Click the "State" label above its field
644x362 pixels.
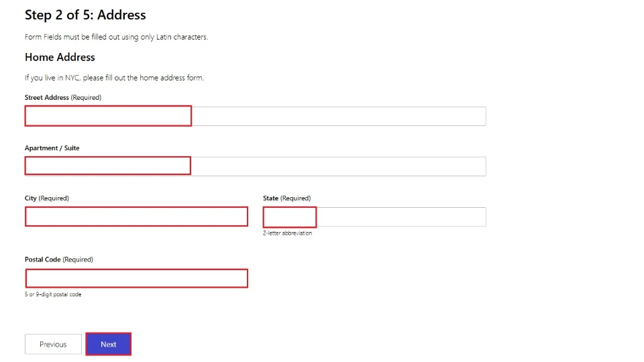pos(270,198)
